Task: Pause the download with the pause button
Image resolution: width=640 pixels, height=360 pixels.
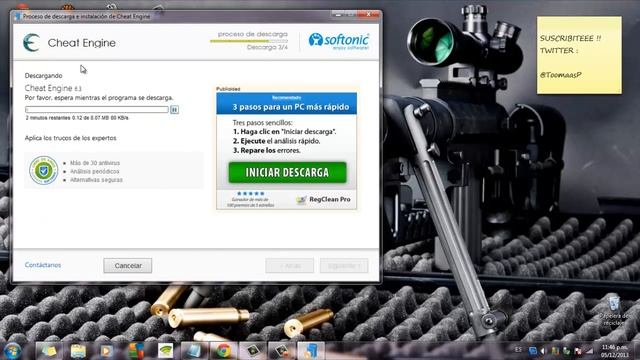Action: point(174,109)
